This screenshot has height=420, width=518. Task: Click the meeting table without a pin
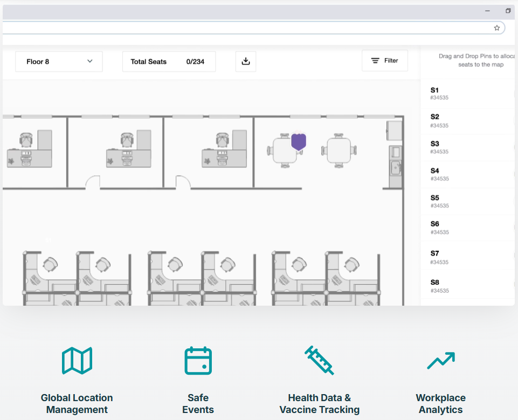[339, 150]
